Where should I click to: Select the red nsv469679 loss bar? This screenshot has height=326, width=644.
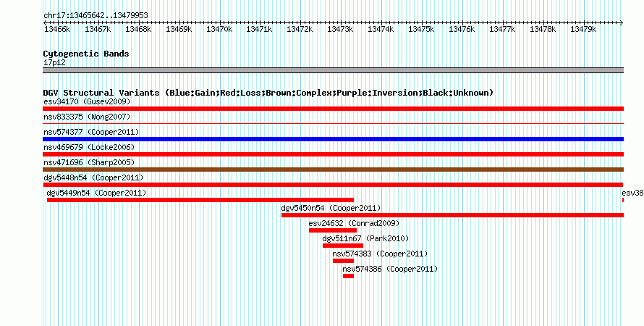[x=333, y=154]
